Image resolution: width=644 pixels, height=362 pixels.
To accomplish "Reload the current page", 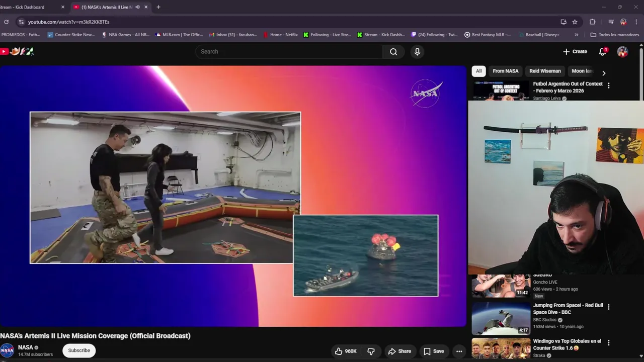I will click(6, 22).
